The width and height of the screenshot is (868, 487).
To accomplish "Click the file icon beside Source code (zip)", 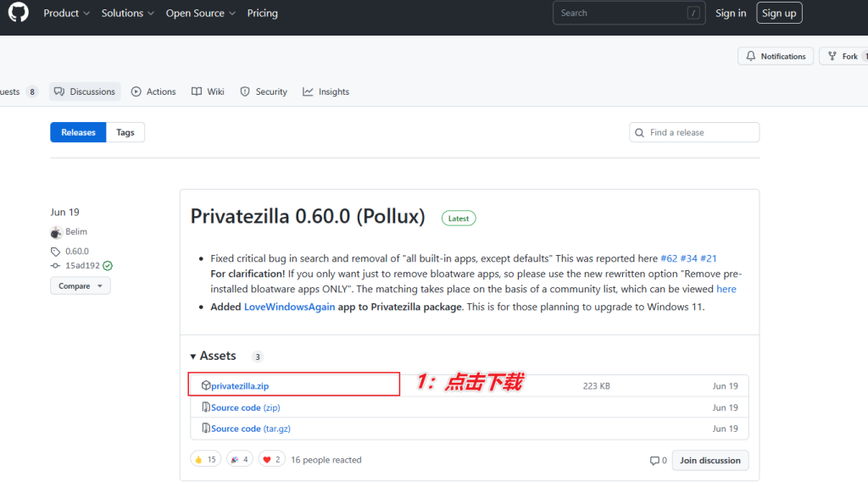I will [x=206, y=407].
